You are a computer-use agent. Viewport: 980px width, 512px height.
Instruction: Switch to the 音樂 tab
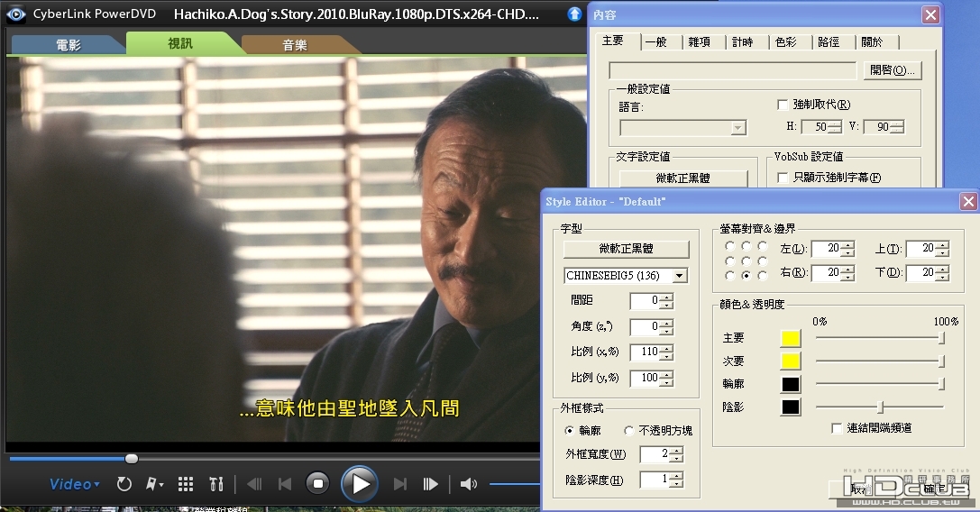[x=295, y=44]
